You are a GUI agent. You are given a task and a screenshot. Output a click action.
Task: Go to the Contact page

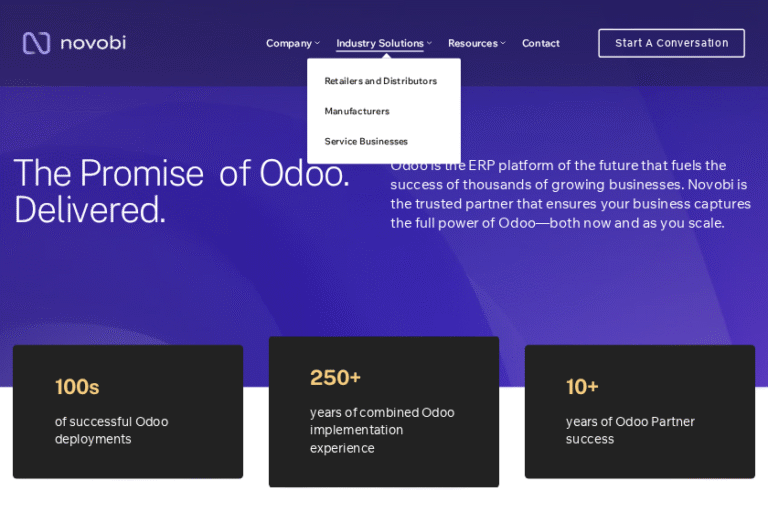[541, 43]
